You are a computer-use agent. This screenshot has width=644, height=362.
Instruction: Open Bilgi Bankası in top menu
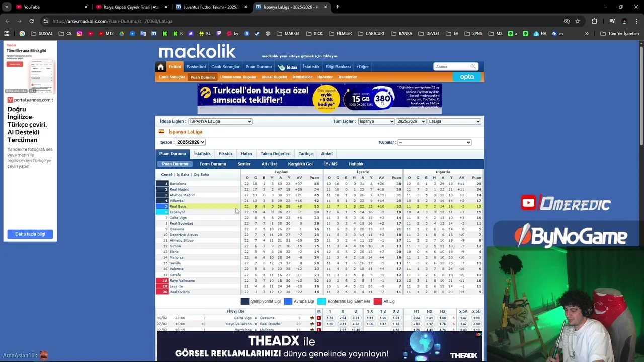(338, 67)
